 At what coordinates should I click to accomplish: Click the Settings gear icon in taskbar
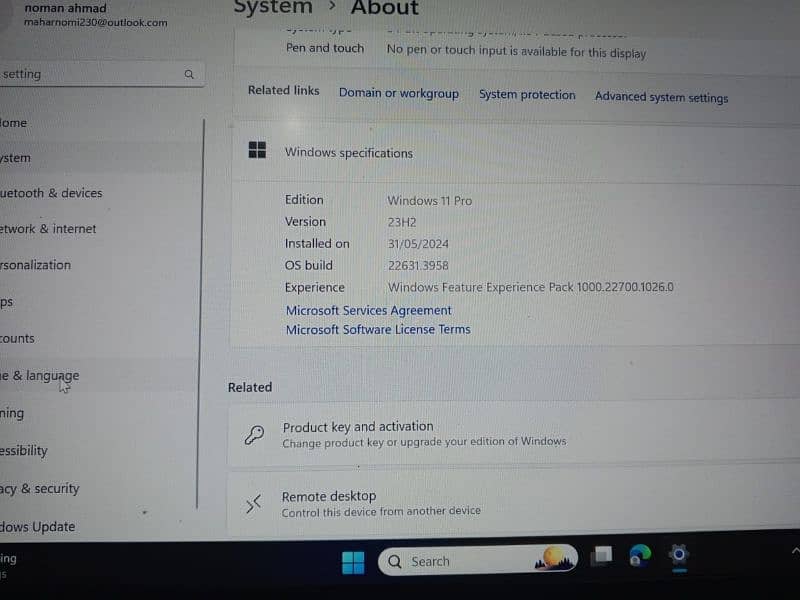click(x=679, y=555)
